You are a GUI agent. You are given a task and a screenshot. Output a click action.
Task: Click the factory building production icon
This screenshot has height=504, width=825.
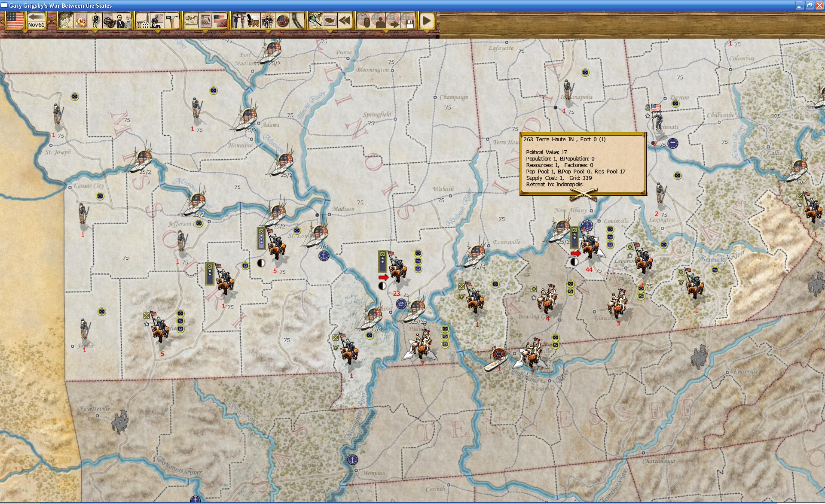(x=143, y=20)
